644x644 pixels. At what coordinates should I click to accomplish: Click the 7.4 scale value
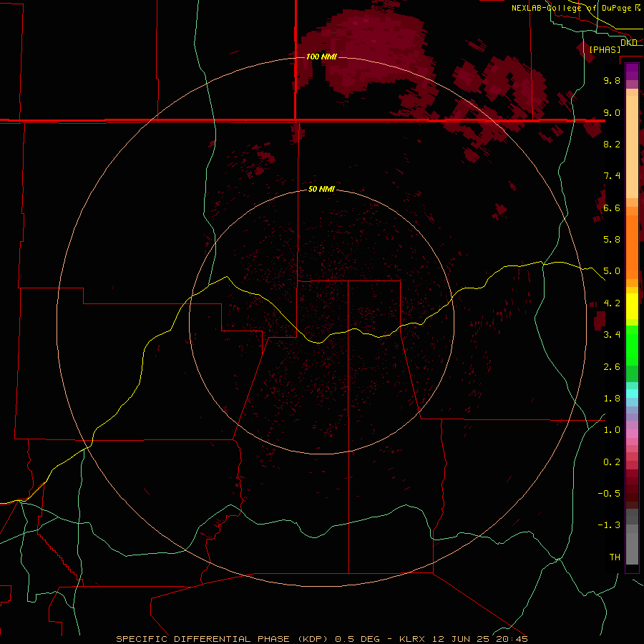[612, 176]
